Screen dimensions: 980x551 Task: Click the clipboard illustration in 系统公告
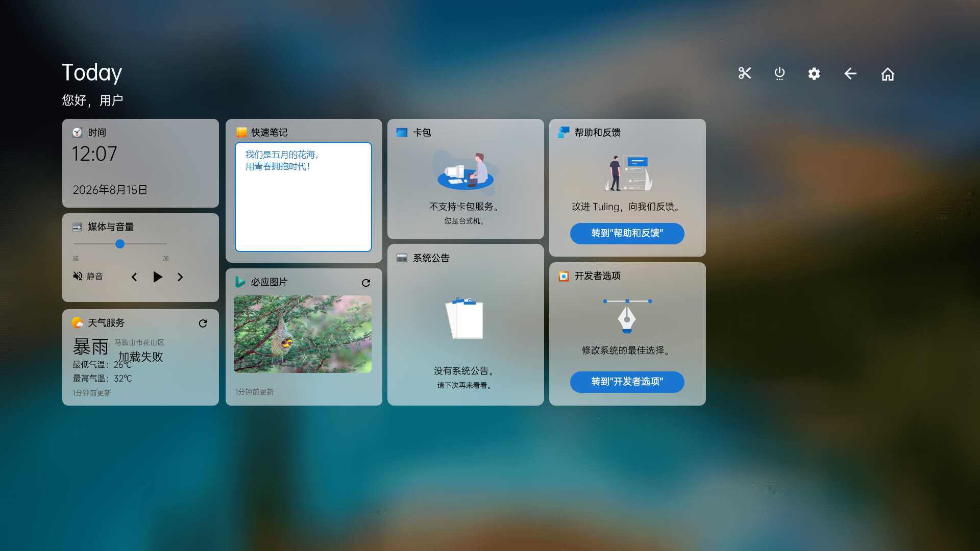(465, 318)
